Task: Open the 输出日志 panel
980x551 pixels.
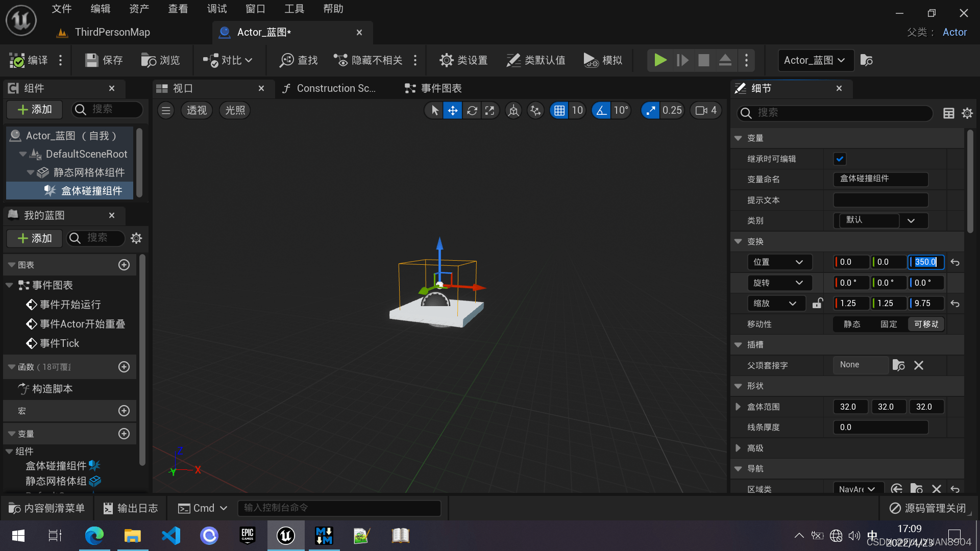Action: coord(131,508)
